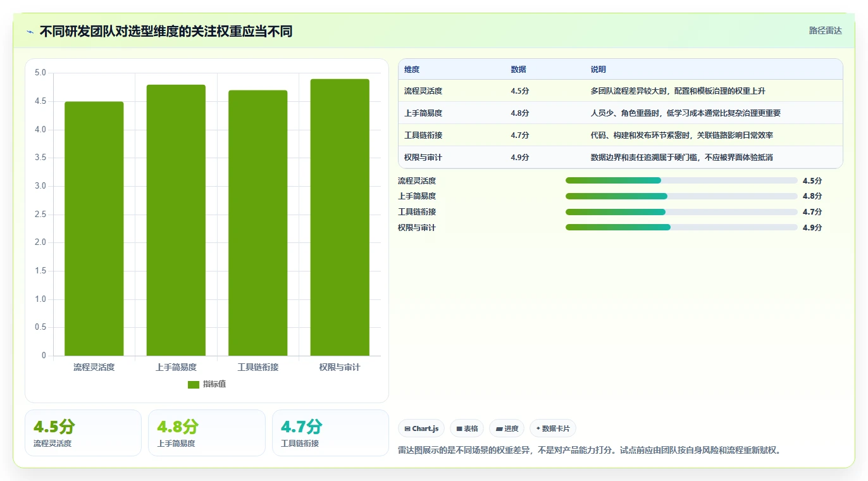Click the 说明 column header

tap(598, 70)
